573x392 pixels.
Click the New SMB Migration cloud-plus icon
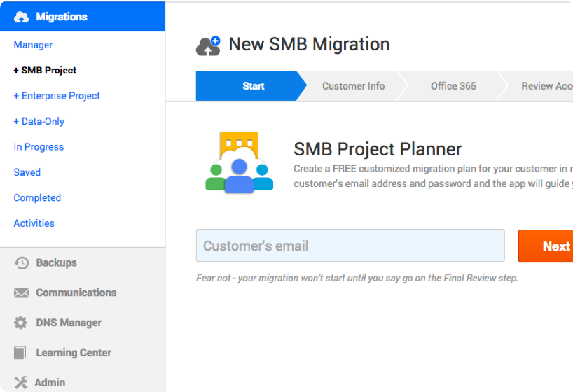tap(208, 45)
